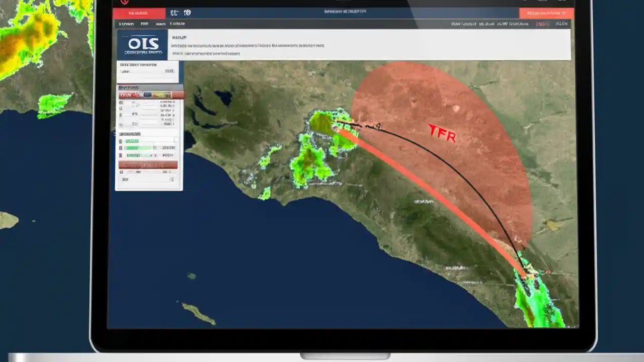Toggle the first green route visibility row

pyautogui.click(x=121, y=141)
